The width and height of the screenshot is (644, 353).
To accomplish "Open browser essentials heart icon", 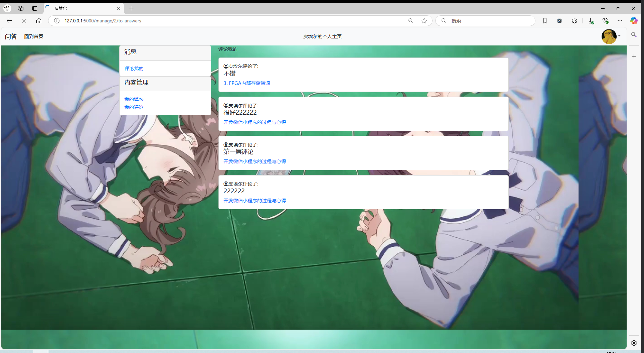I will click(605, 21).
